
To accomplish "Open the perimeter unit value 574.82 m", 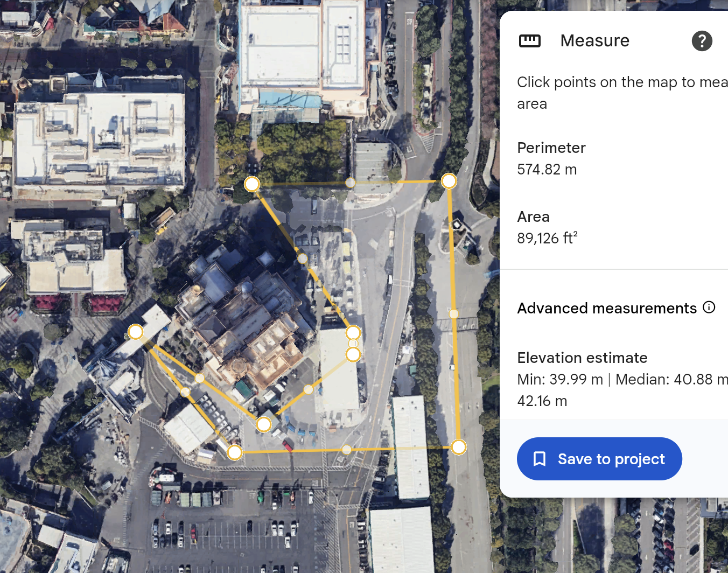I will 547,170.
